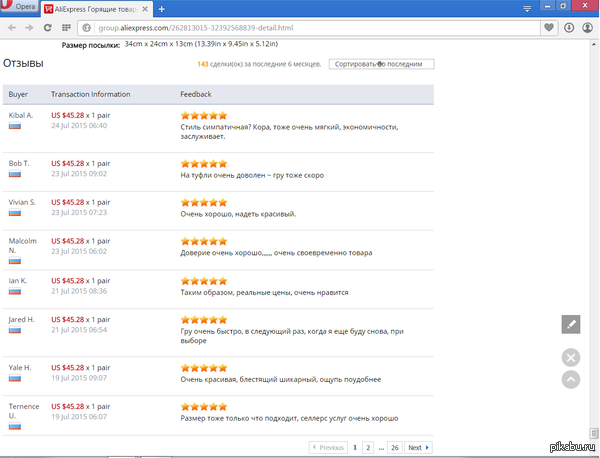Bookmark page with heart icon

pyautogui.click(x=550, y=28)
